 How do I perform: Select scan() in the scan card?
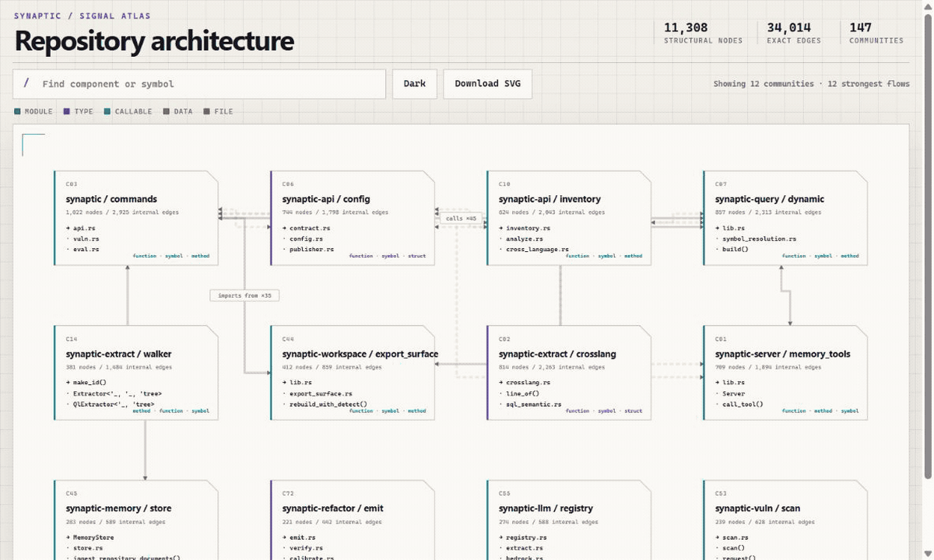[x=734, y=548]
